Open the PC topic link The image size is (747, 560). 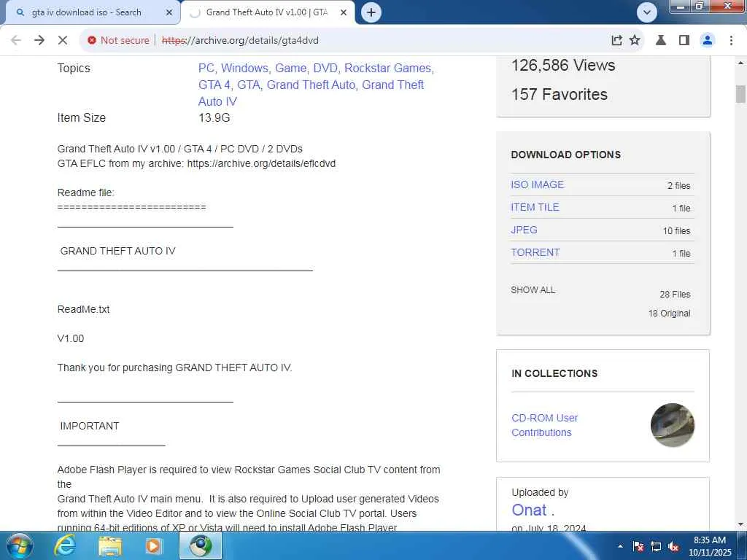tap(207, 68)
